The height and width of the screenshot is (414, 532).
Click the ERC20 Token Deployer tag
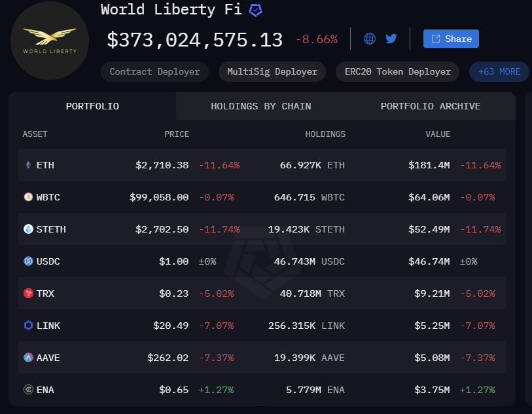point(397,71)
